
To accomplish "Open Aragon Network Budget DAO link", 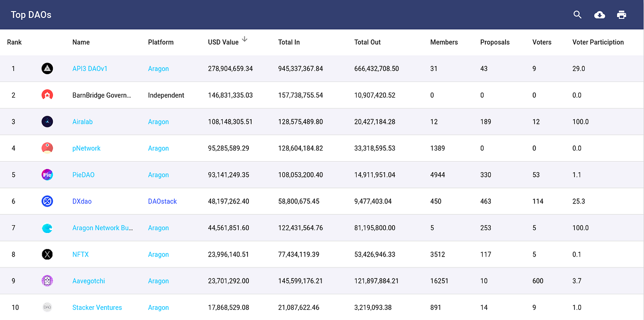I will [103, 228].
